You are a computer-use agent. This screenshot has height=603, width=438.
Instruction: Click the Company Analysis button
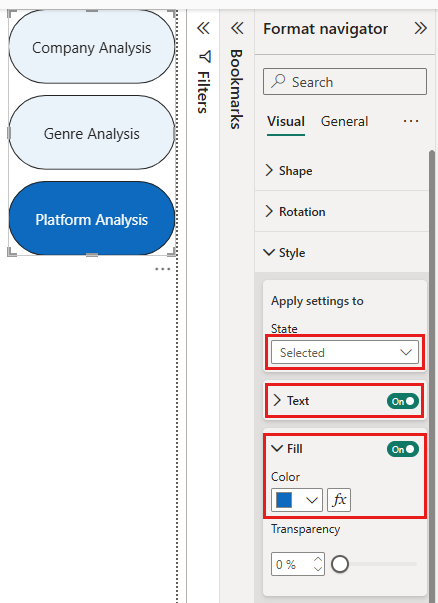click(92, 47)
